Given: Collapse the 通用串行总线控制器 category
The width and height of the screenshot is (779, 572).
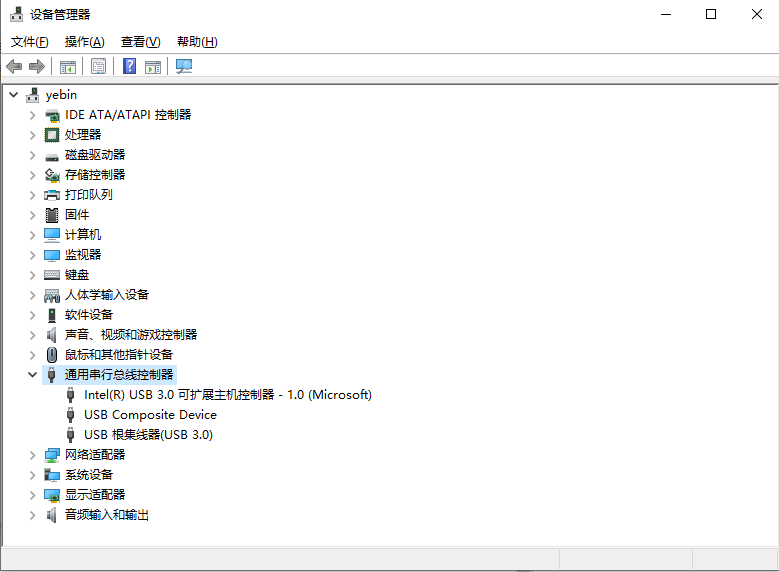Looking at the screenshot, I should point(32,375).
